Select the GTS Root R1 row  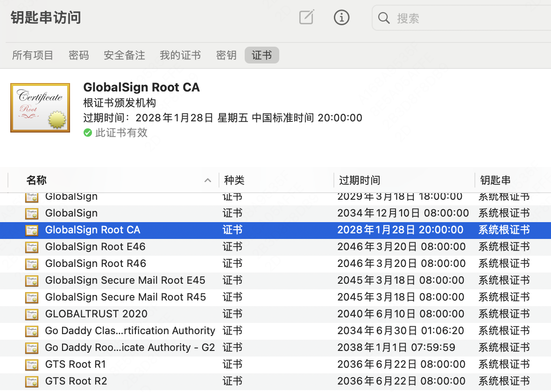(275, 365)
